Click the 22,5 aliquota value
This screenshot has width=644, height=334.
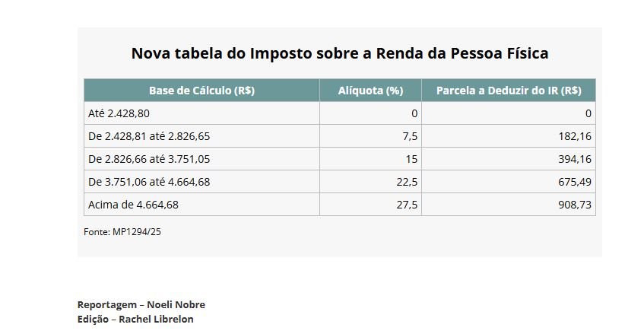[x=407, y=182]
